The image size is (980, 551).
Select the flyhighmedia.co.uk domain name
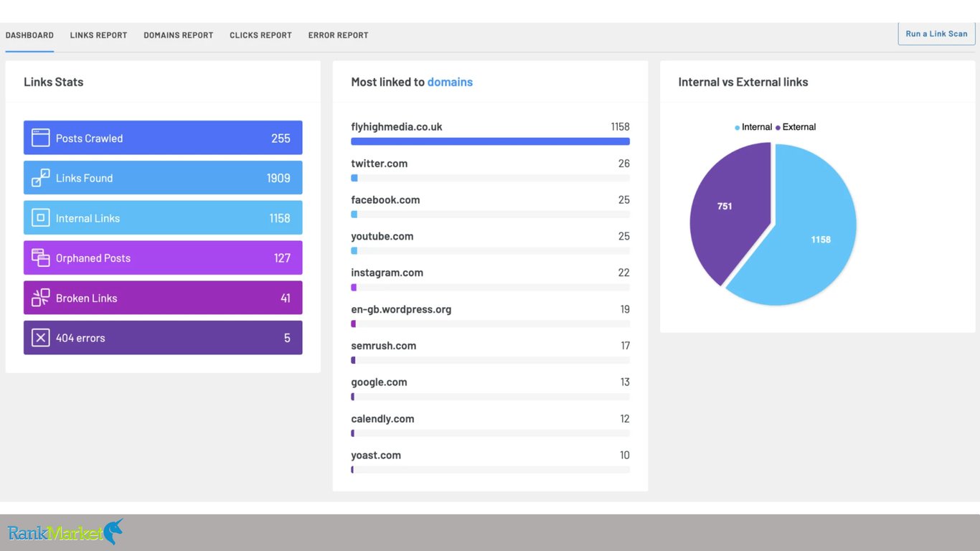click(x=397, y=127)
